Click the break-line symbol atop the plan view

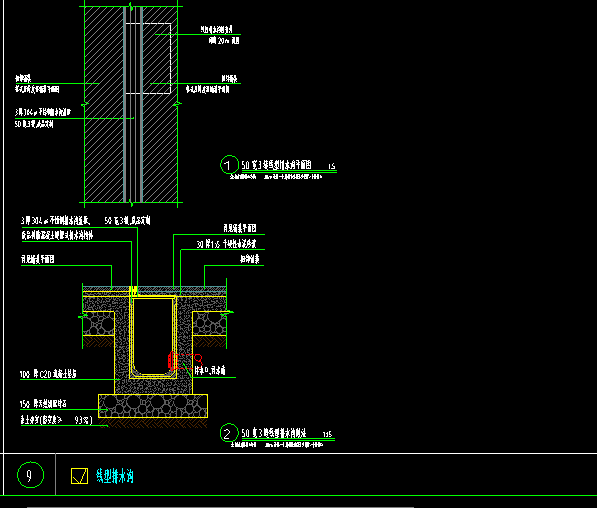point(131,6)
